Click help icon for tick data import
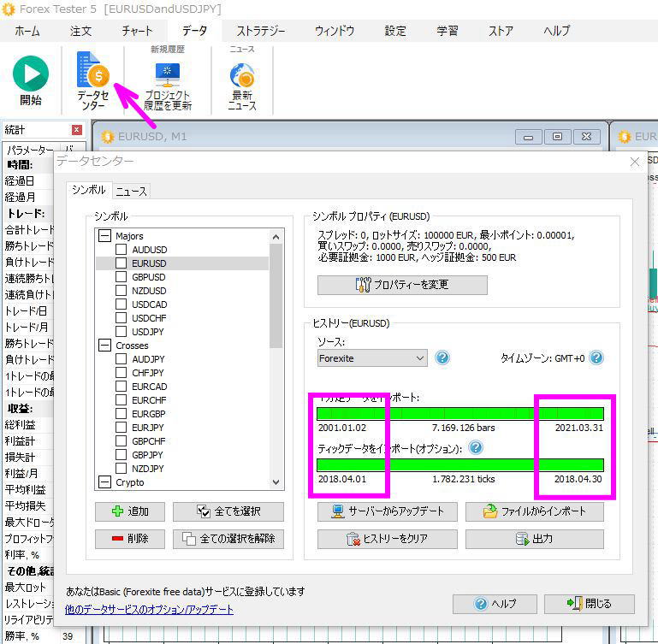658x644 pixels. click(x=476, y=447)
